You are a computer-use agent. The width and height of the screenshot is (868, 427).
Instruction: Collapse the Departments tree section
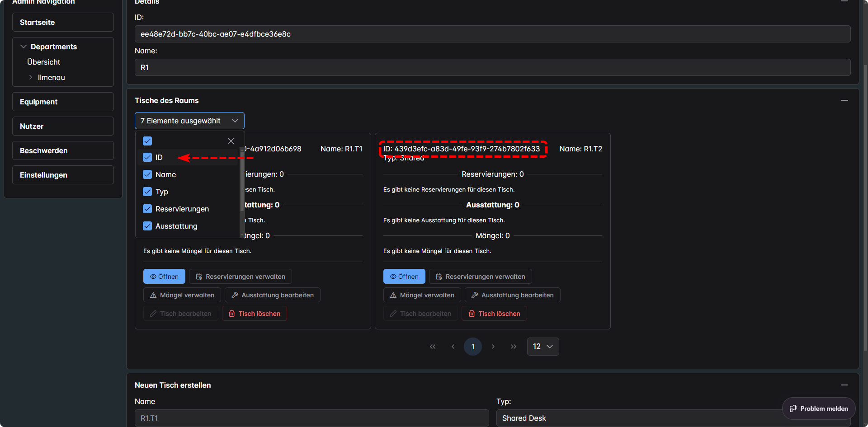(x=24, y=47)
